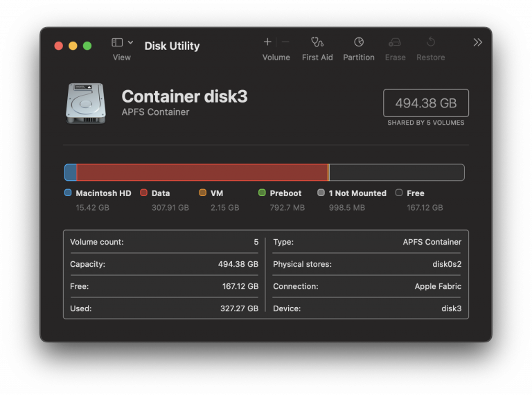Viewport: 532px width, 395px height.
Task: Minimize the Disk Utility window
Action: pyautogui.click(x=73, y=46)
